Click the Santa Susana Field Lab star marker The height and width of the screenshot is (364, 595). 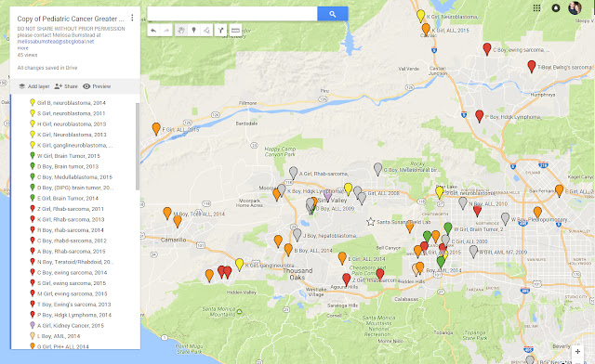pos(371,222)
